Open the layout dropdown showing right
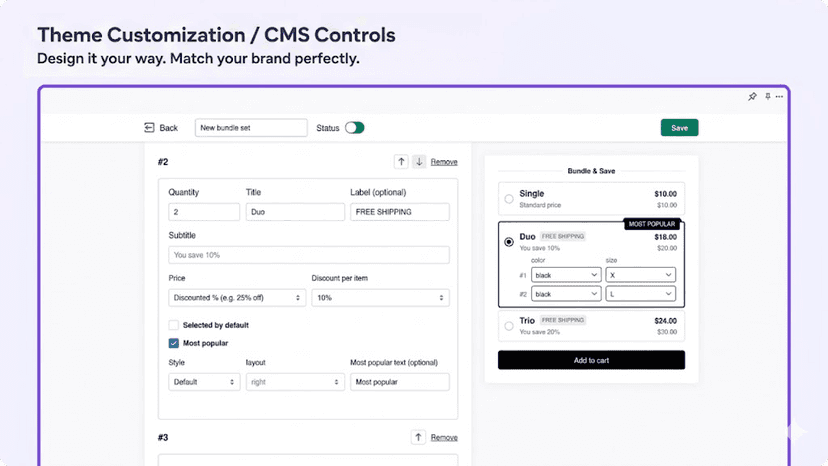Image resolution: width=828 pixels, height=466 pixels. [295, 381]
